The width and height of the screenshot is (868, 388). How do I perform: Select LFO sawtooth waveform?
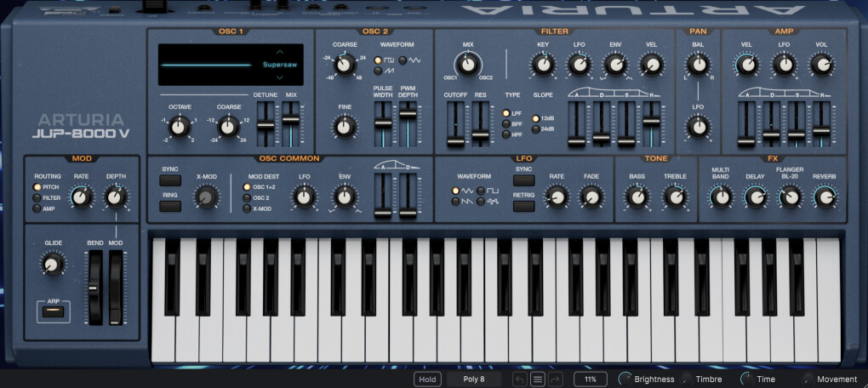pyautogui.click(x=455, y=201)
